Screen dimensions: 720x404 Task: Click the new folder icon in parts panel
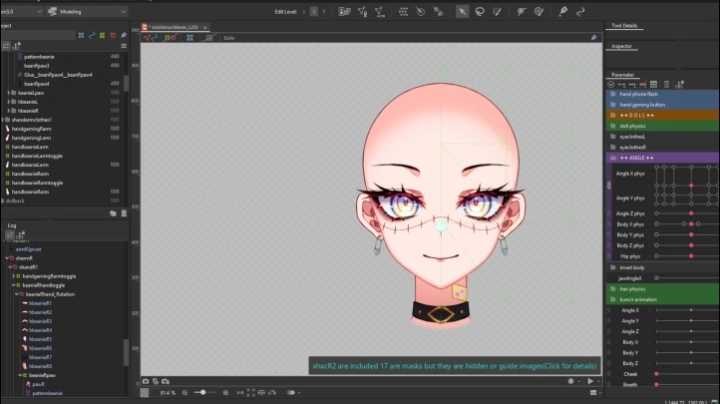[113, 213]
